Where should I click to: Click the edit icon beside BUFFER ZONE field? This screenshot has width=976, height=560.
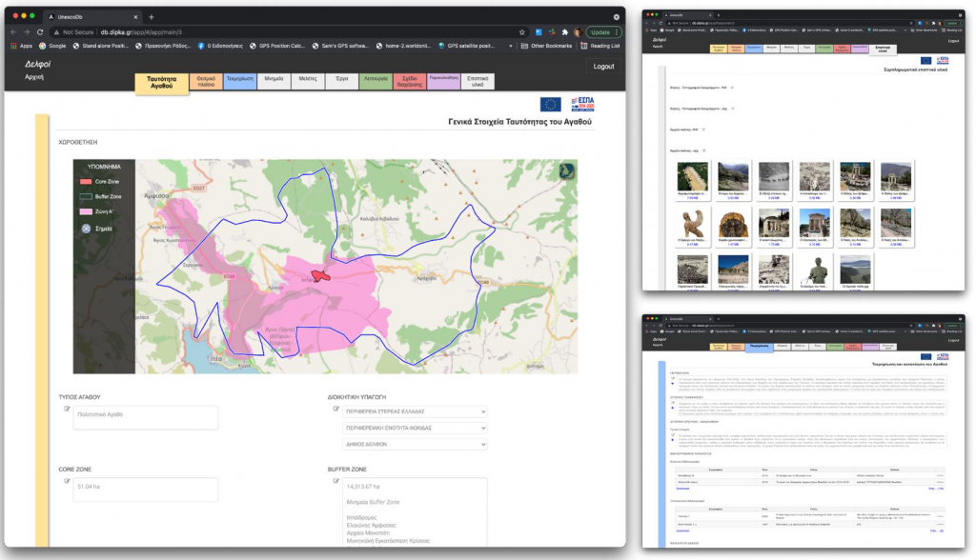point(335,480)
